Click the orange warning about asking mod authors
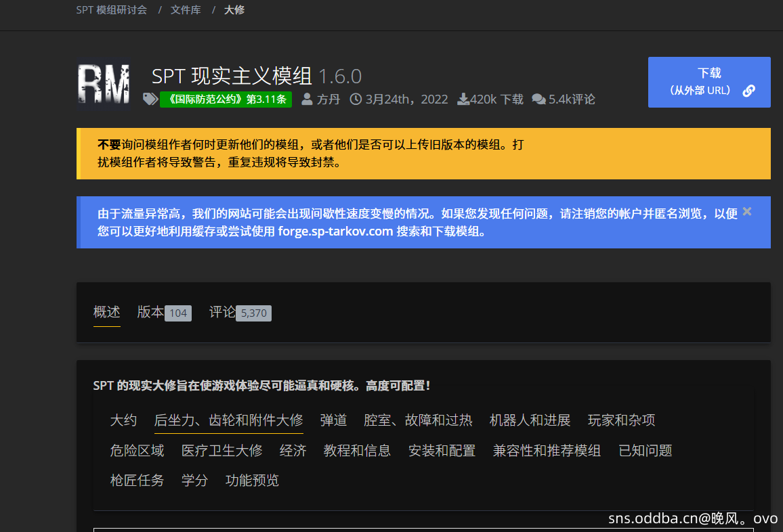This screenshot has height=532, width=783. (423, 154)
